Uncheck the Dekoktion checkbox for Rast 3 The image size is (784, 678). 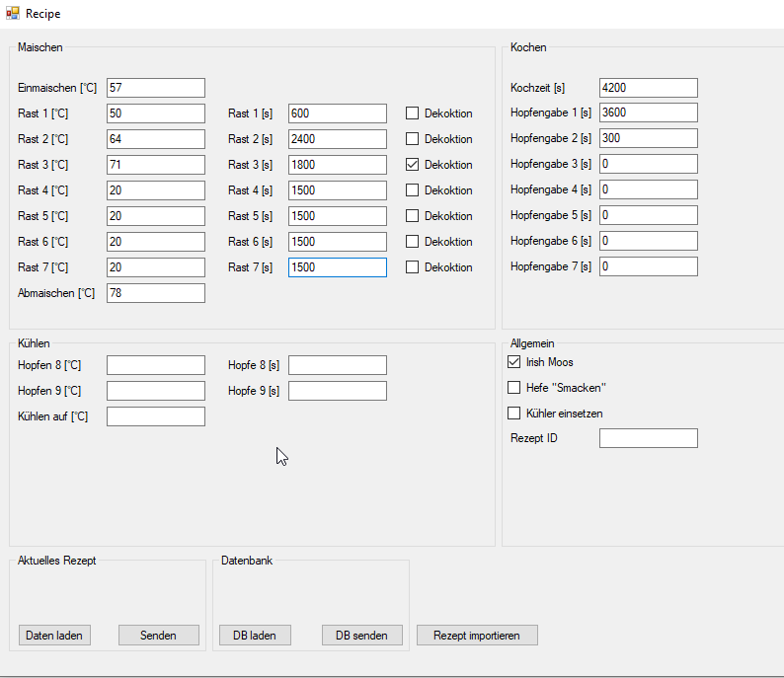pyautogui.click(x=413, y=165)
